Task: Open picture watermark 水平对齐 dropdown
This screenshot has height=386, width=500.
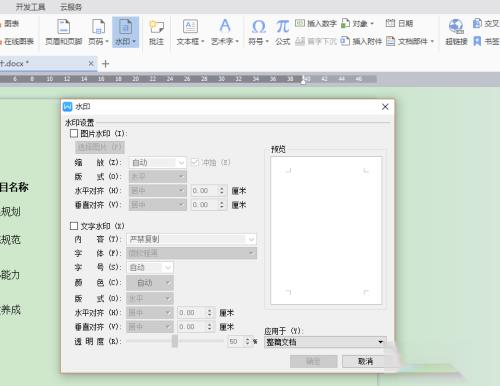Action: tap(158, 190)
